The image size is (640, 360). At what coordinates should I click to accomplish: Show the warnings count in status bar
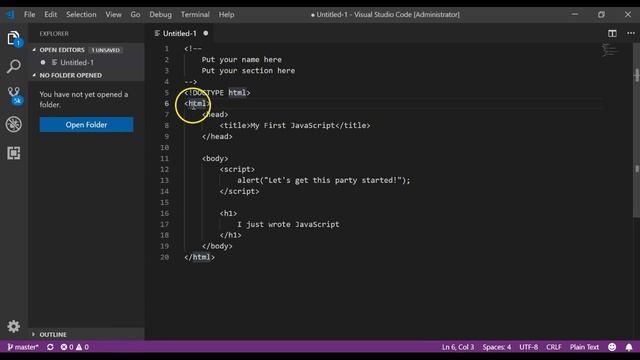[x=82, y=347]
